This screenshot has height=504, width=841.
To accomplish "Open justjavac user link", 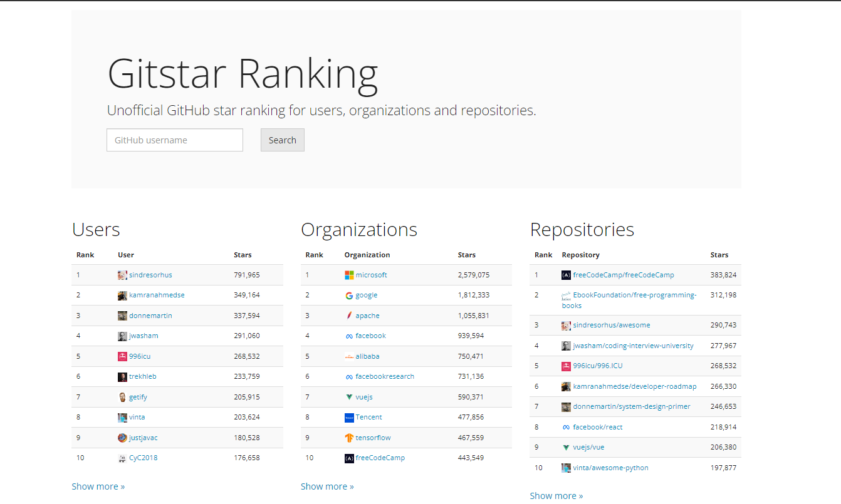I will coord(144,438).
